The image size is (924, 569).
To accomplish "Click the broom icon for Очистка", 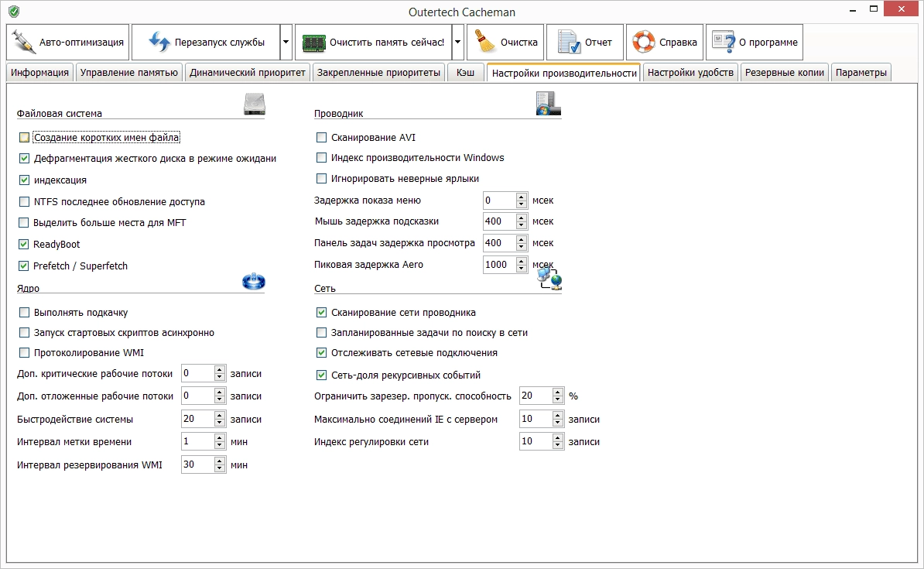I will click(485, 42).
